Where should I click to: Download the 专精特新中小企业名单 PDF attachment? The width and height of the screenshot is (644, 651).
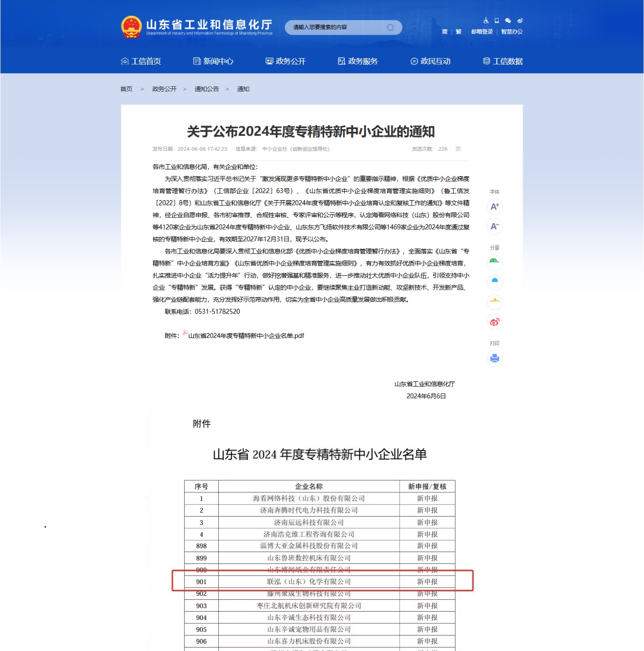pyautogui.click(x=245, y=336)
